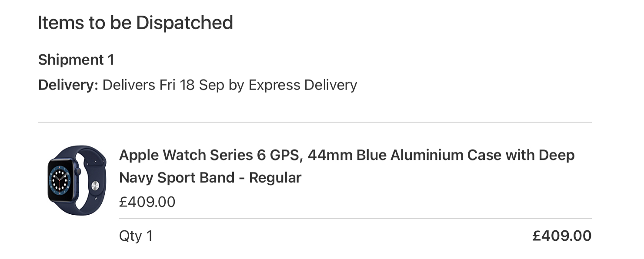Click 'Express Delivery' in the delivery line
644x259 pixels.
[x=303, y=85]
